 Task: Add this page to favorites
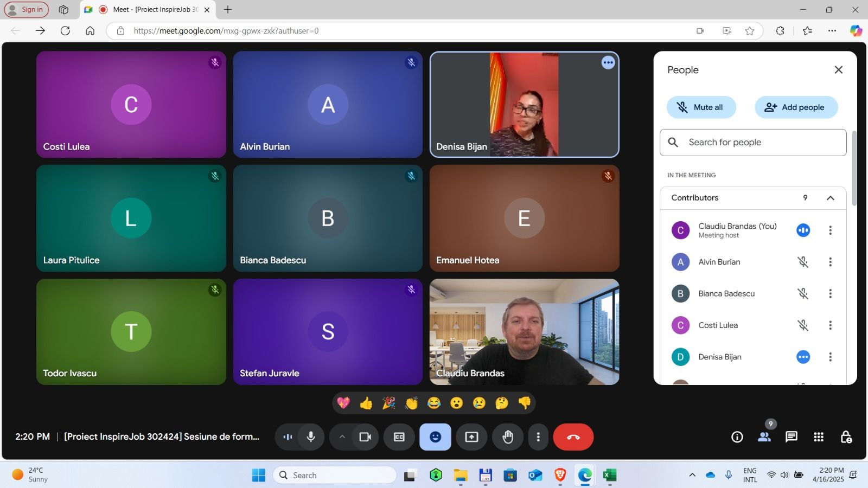pos(750,31)
